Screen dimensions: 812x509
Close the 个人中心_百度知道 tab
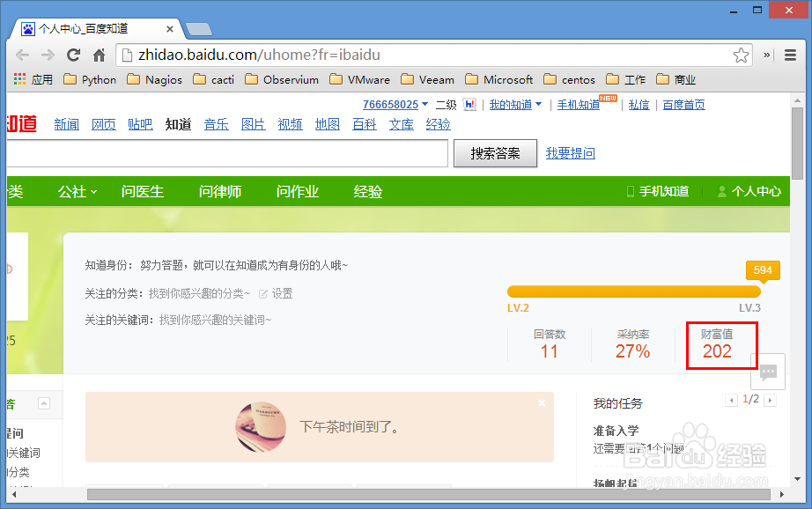coord(169,29)
